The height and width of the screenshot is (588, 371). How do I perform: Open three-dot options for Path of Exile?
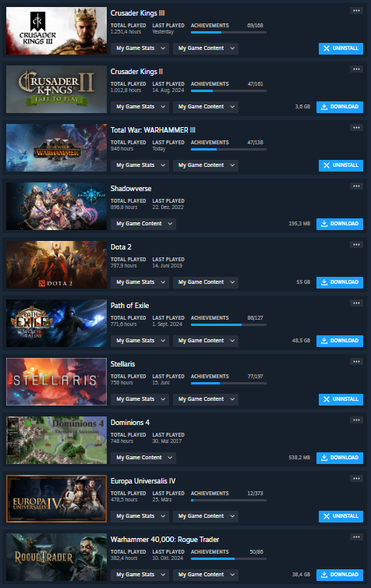coord(356,303)
